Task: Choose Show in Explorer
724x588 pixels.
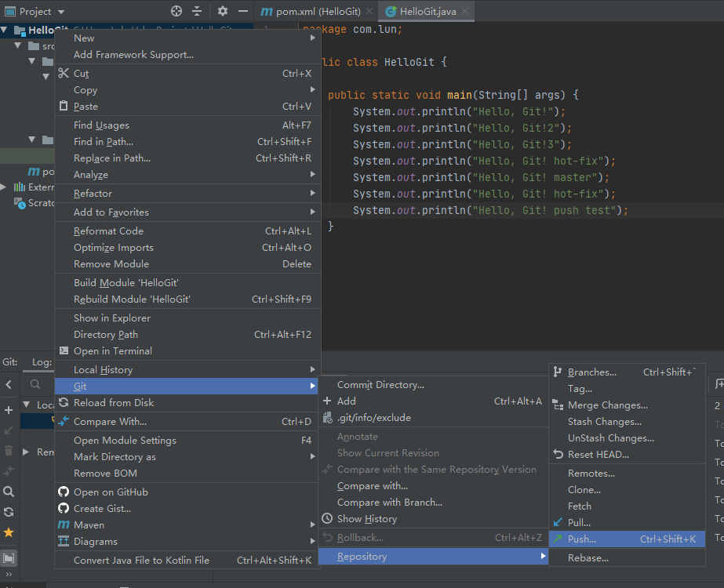Action: (x=187, y=318)
